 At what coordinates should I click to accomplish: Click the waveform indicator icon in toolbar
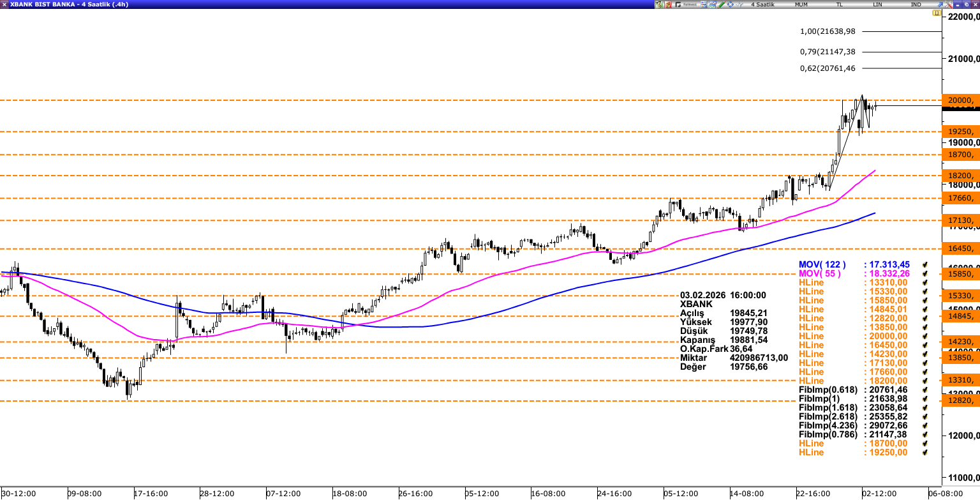739,4
